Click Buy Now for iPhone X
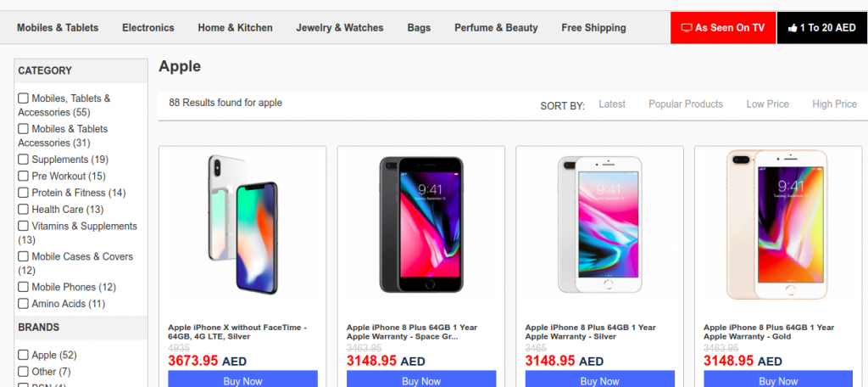The width and height of the screenshot is (868, 387). 242,380
